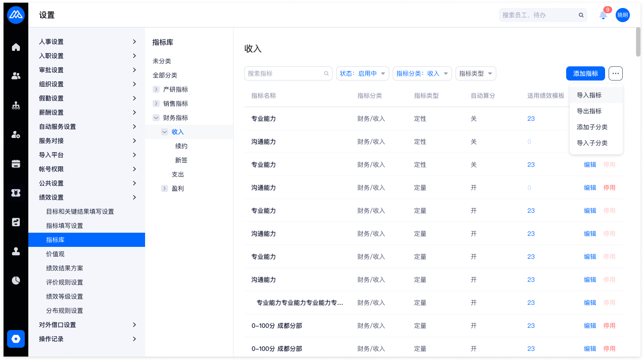Click the 搜索指标 search field

pos(284,73)
